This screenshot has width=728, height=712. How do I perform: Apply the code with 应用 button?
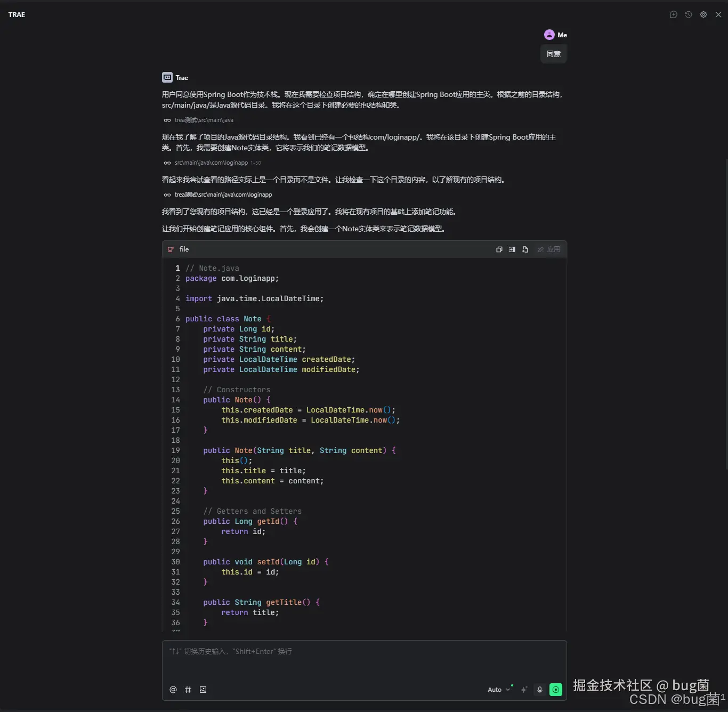[549, 249]
